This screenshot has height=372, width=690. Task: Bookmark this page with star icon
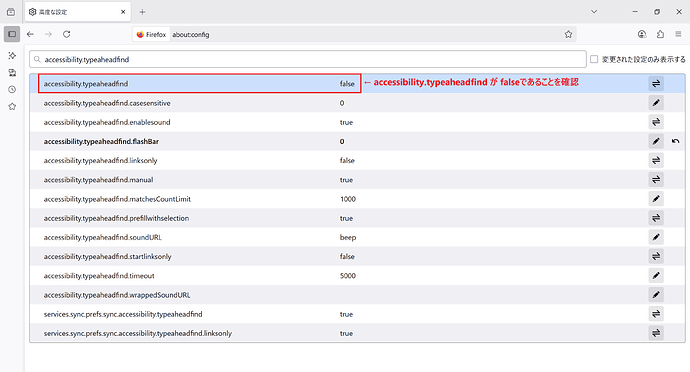point(568,34)
